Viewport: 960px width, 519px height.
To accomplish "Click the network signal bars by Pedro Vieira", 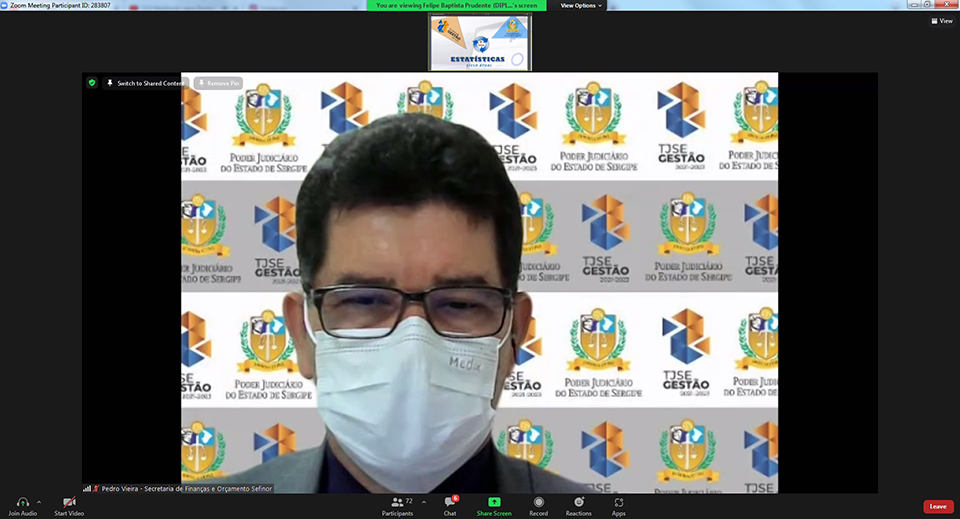I will coord(87,488).
